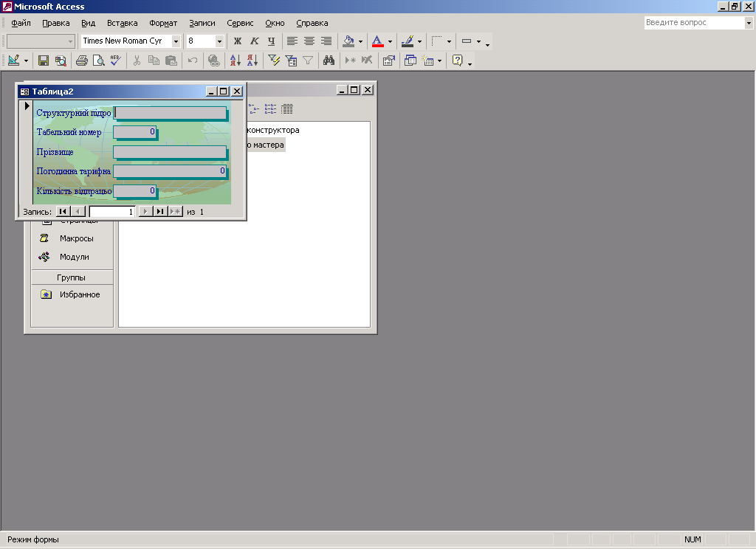Screen dimensions: 756x549
Task: Open the Формат menu
Action: pyautogui.click(x=163, y=23)
